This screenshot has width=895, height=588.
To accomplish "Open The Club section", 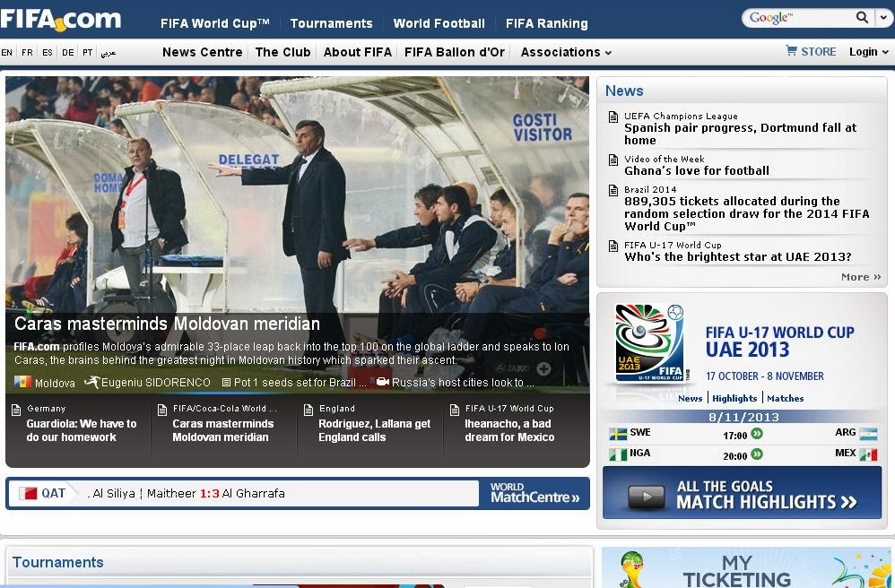I will 282,53.
